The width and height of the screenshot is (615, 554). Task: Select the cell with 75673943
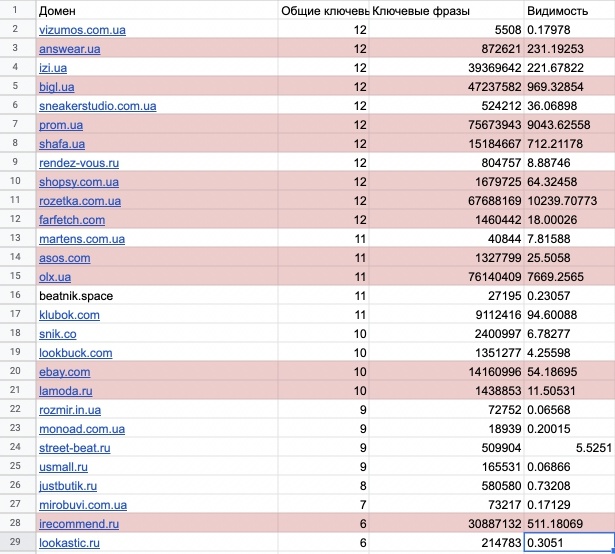(x=446, y=125)
